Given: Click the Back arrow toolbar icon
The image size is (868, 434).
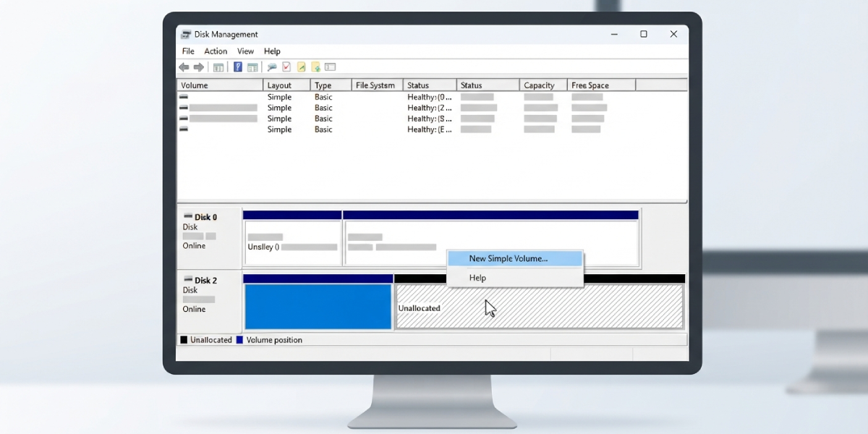Looking at the screenshot, I should pyautogui.click(x=184, y=67).
